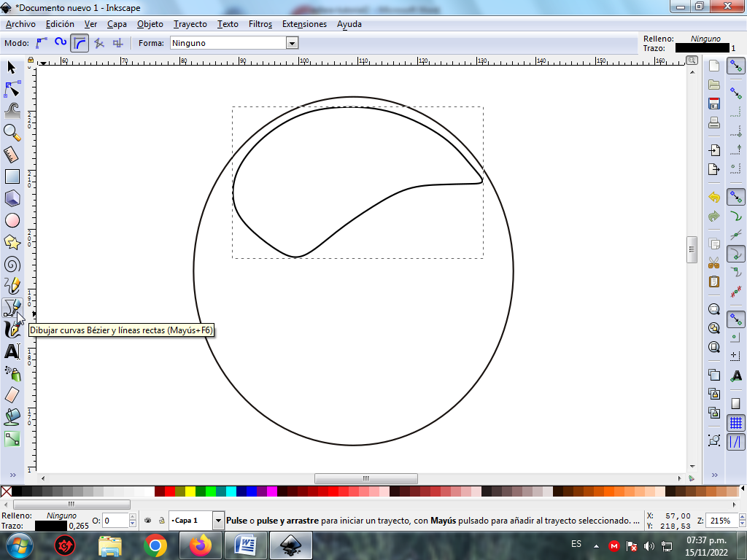Paste from clipboard icon
This screenshot has width=747, height=560.
tap(713, 281)
